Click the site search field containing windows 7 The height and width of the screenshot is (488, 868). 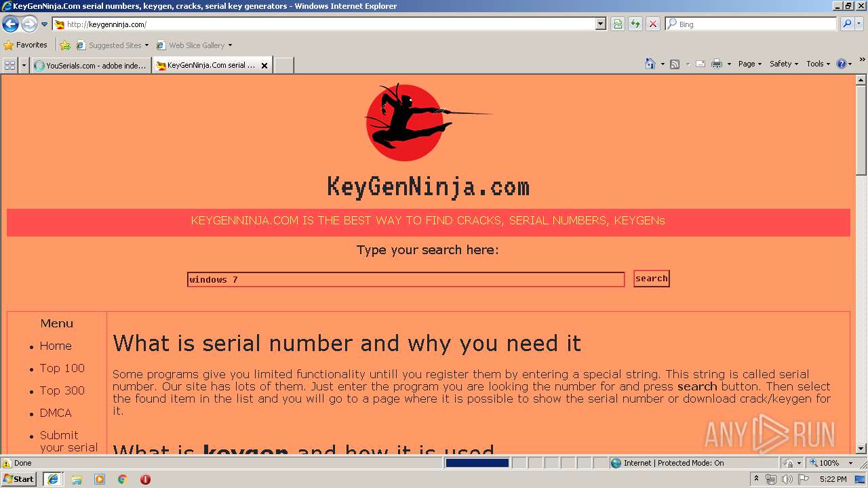pos(406,279)
